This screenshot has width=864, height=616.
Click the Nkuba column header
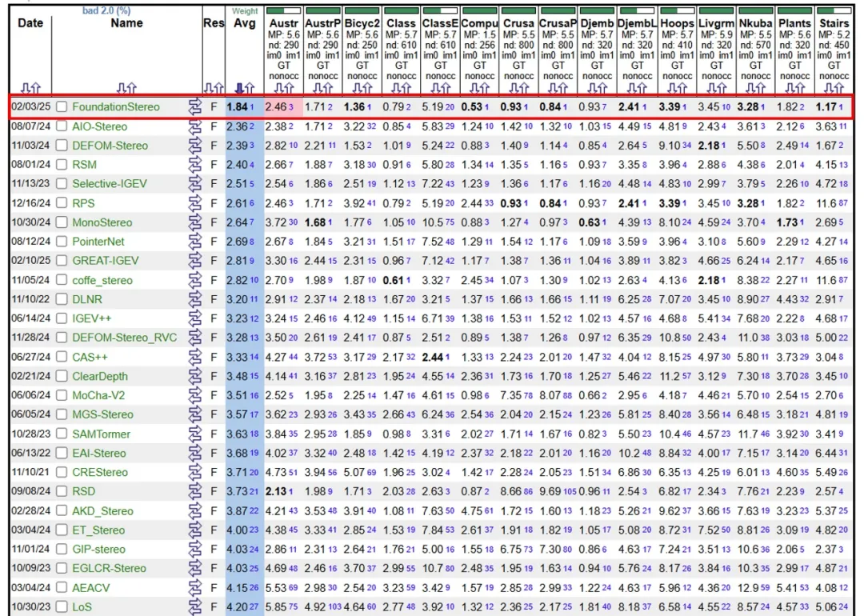[x=755, y=23]
